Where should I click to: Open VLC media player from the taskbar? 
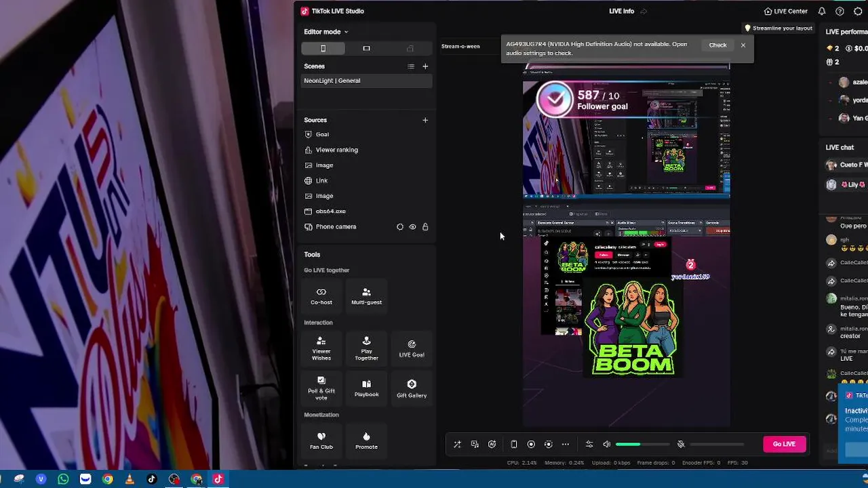pyautogui.click(x=130, y=479)
